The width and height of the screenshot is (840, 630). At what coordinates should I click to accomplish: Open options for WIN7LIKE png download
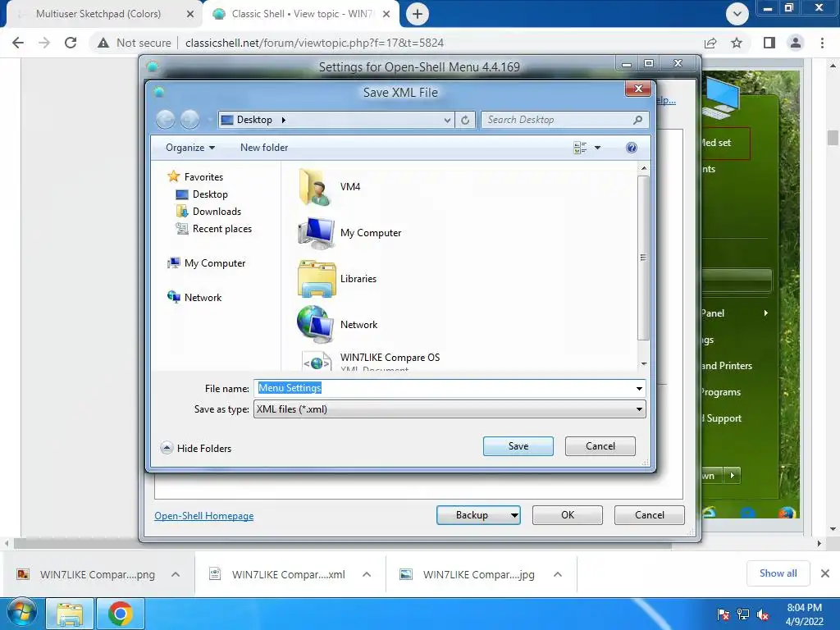click(x=176, y=574)
